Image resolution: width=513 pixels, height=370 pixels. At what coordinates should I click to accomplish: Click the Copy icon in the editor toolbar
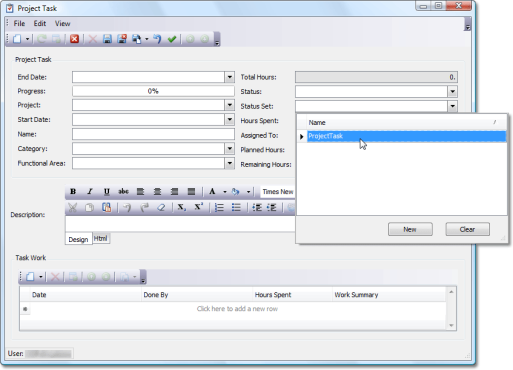(89, 207)
